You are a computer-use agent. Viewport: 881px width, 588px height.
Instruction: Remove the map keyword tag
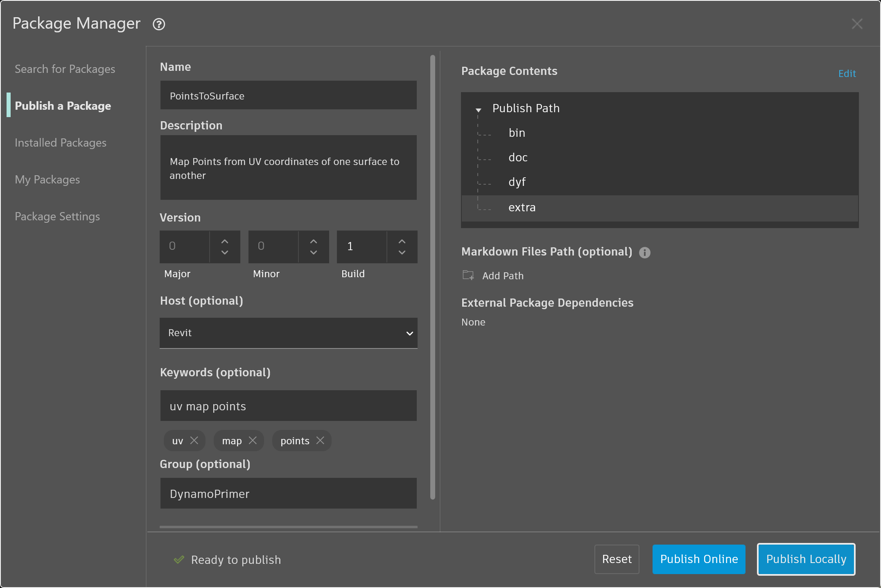coord(253,441)
